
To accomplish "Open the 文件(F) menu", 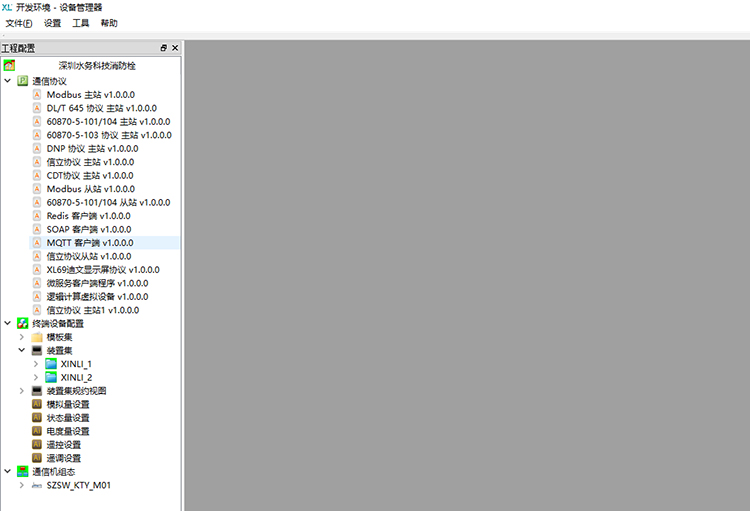I will 19,23.
